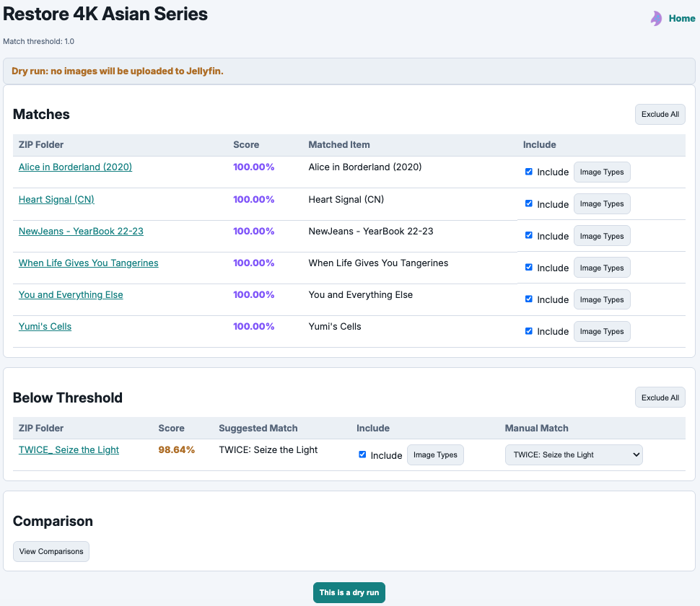Click the Matched Item column header
This screenshot has width=700, height=606.
(x=339, y=144)
